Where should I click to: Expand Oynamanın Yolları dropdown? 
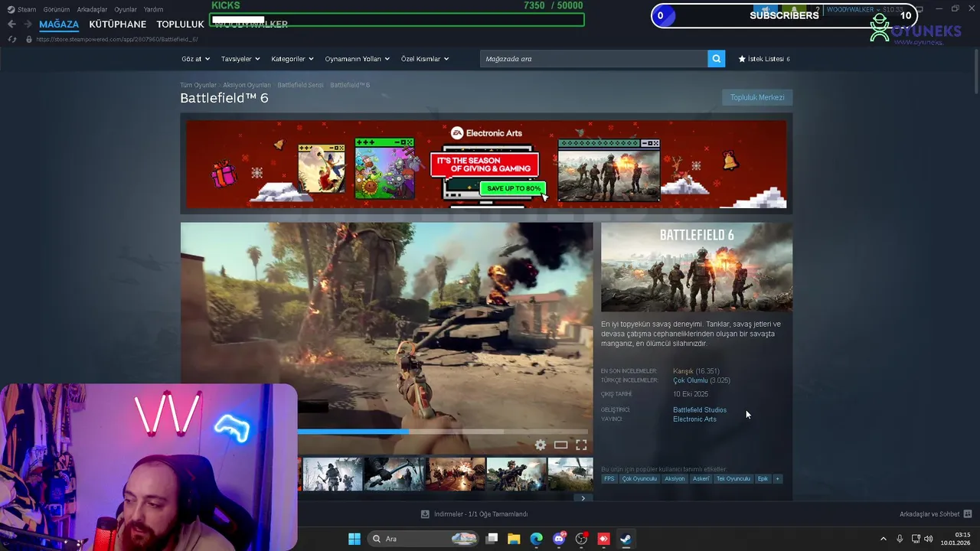pos(358,59)
